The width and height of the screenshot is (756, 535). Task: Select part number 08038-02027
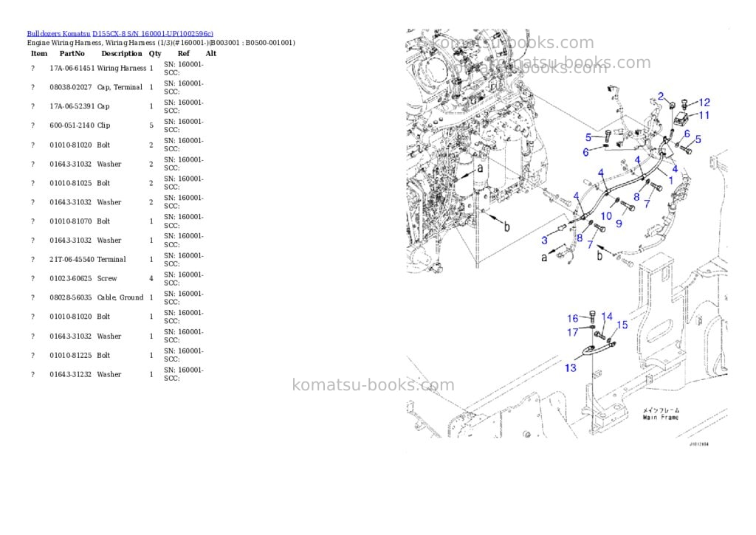[70, 87]
